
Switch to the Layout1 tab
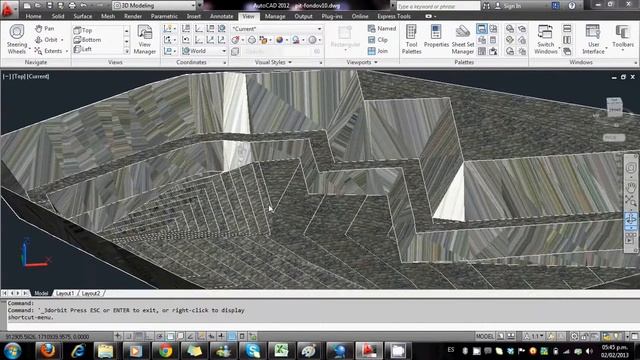click(65, 293)
